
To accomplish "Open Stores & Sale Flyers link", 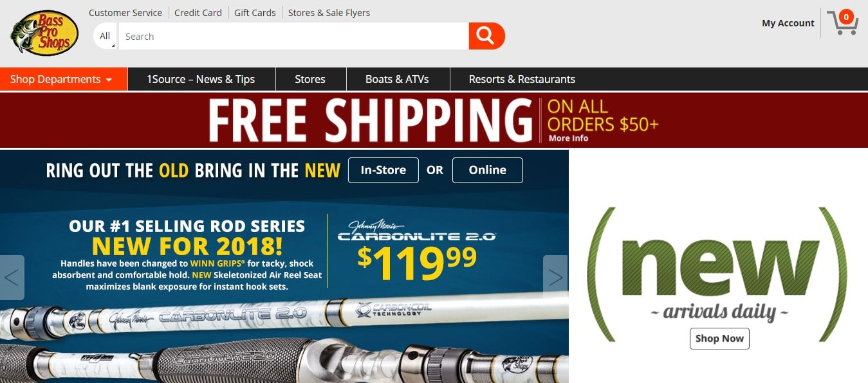I will tap(329, 12).
